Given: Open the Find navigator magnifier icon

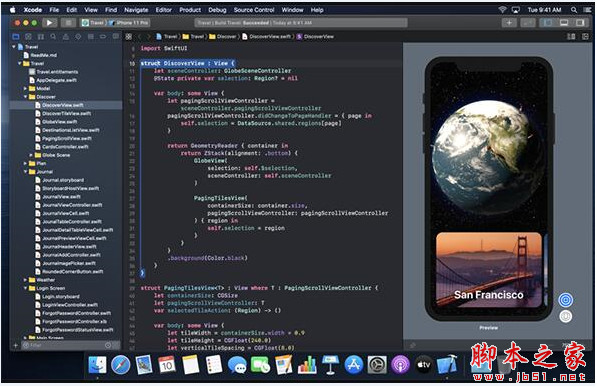Looking at the screenshot, I should tap(53, 37).
